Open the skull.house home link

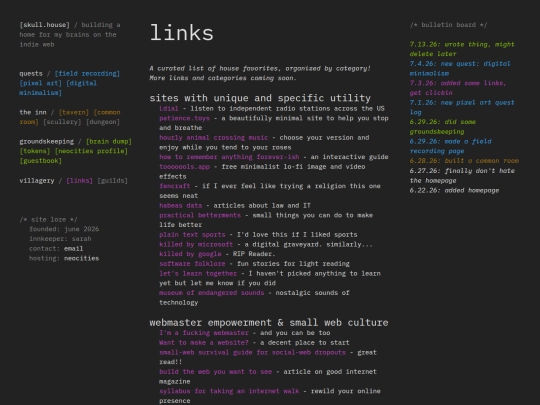(44, 25)
